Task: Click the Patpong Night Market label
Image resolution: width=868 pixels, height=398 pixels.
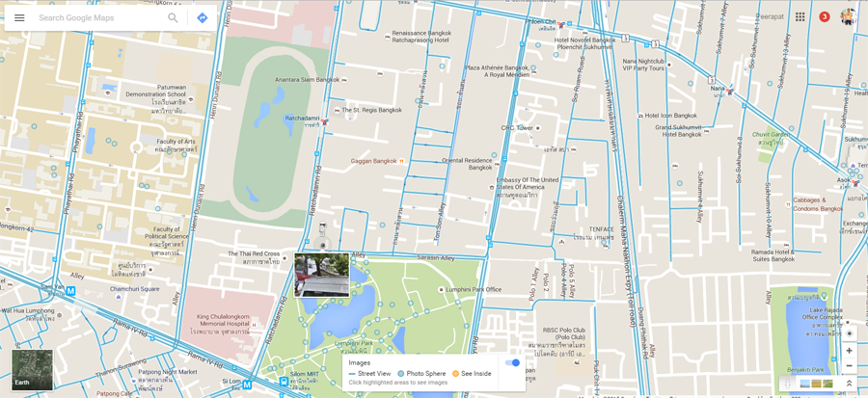Action: [x=168, y=372]
